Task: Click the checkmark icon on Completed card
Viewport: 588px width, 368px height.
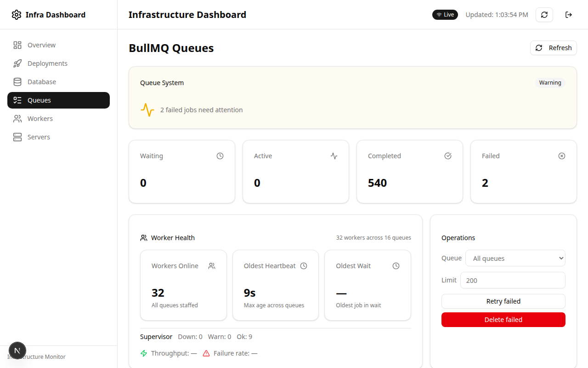Action: (448, 156)
